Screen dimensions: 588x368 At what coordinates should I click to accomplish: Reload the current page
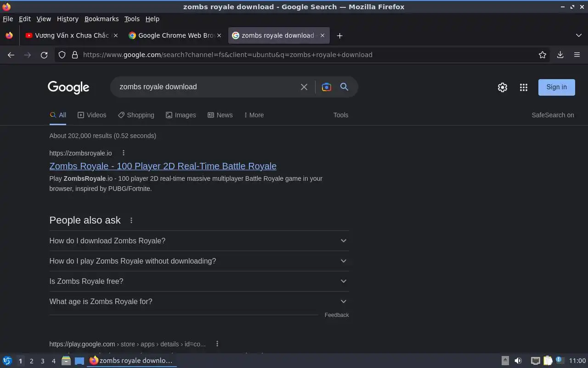click(44, 55)
